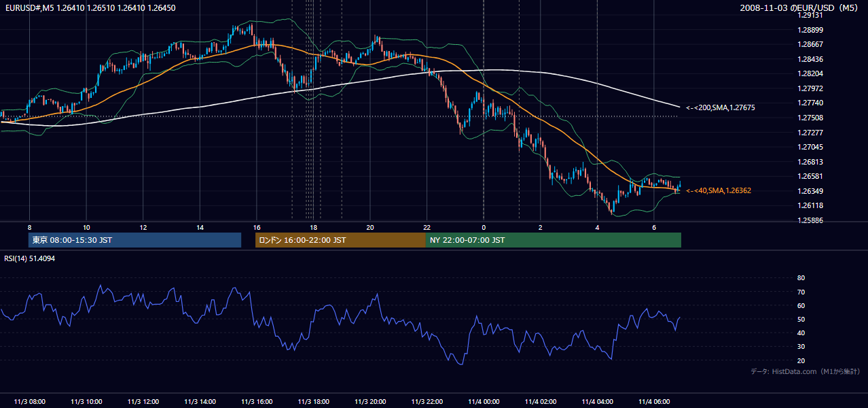The width and height of the screenshot is (868, 408).
Task: Click RSI scale value 30
Action: click(801, 347)
